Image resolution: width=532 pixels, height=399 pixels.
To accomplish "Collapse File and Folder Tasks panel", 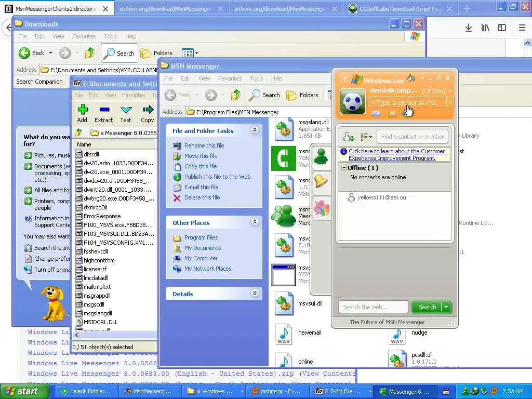I will point(255,129).
